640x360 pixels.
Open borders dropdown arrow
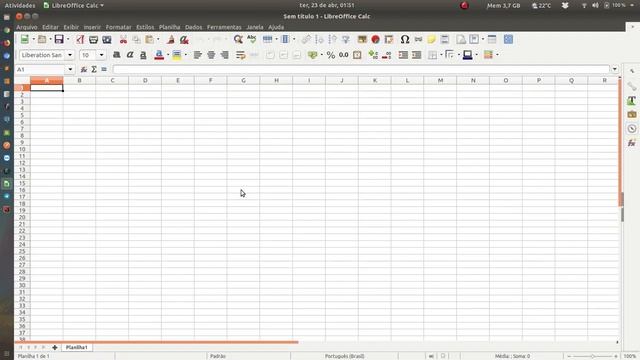441,55
